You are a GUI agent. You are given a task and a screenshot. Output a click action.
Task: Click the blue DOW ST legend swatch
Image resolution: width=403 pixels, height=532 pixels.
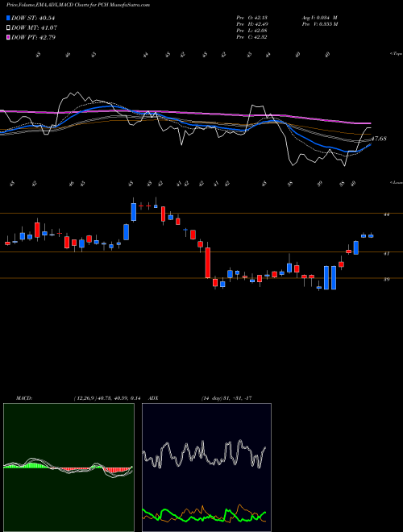(x=8, y=18)
